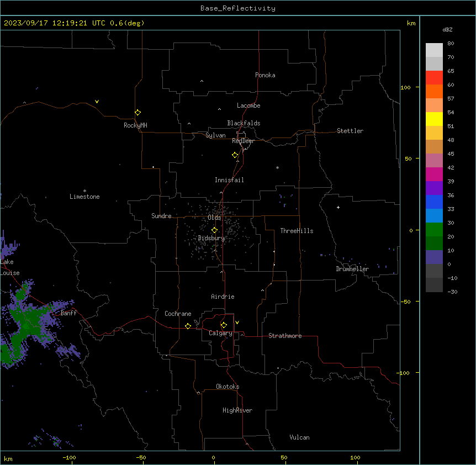Click the Drumheller label

pos(352,269)
